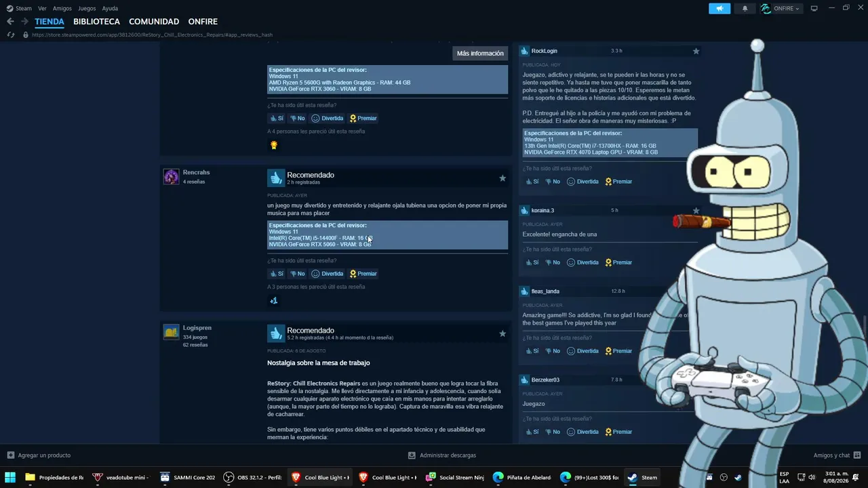Vote No on Rencrahs's review
868x488 pixels.
(x=298, y=274)
